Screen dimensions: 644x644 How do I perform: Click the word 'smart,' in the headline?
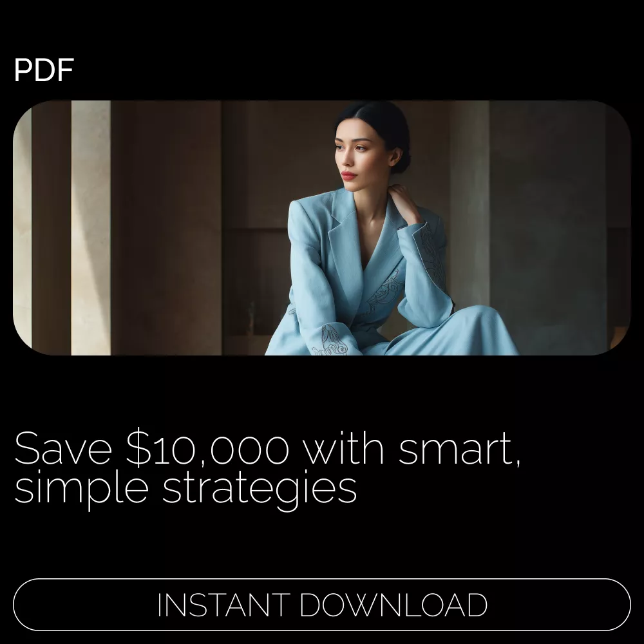tap(460, 449)
